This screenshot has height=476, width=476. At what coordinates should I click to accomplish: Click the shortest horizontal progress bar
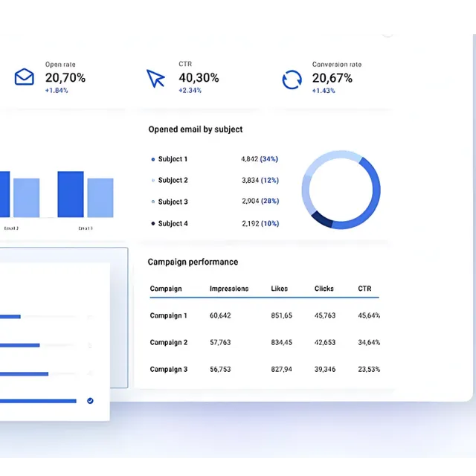coord(10,317)
